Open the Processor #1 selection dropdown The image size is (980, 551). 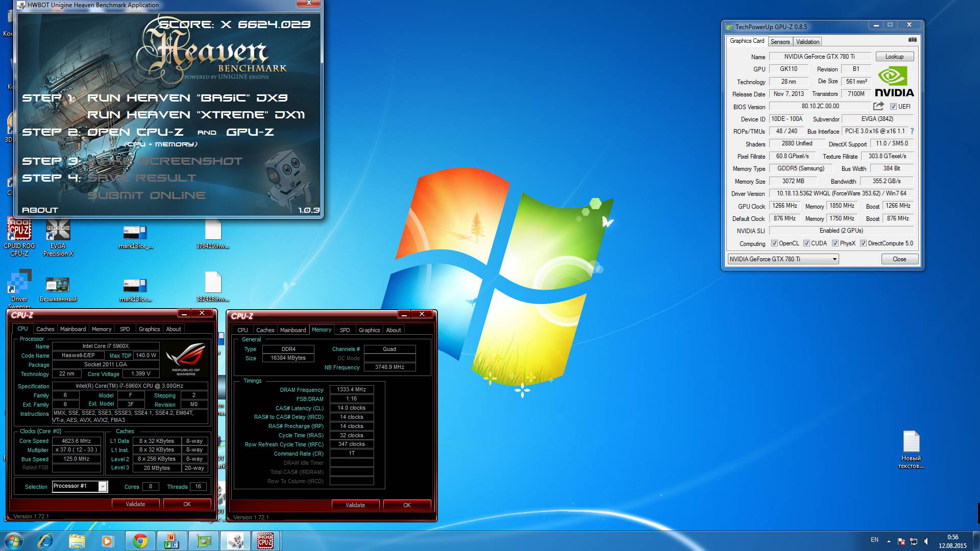click(x=80, y=486)
